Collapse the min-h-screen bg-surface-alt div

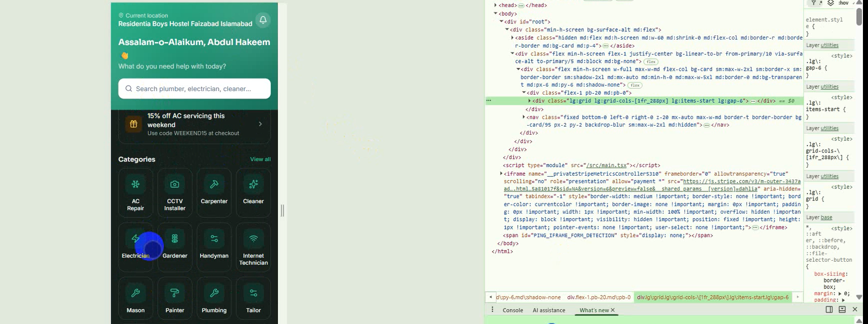507,30
